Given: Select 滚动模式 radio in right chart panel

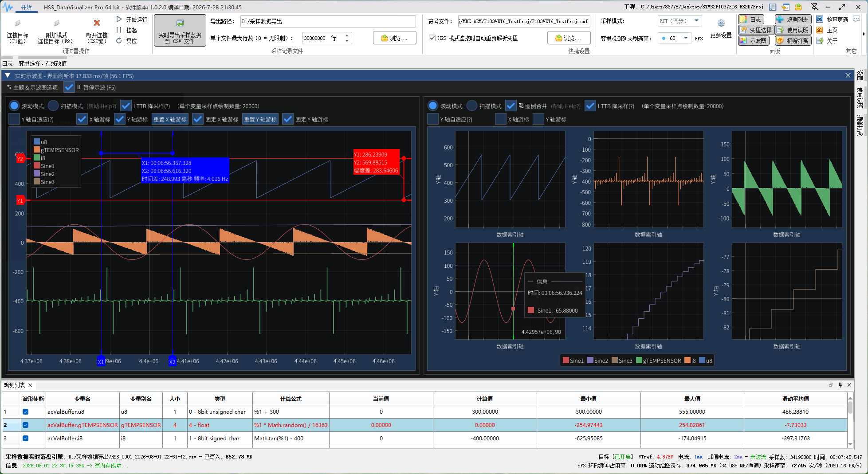Looking at the screenshot, I should 433,106.
